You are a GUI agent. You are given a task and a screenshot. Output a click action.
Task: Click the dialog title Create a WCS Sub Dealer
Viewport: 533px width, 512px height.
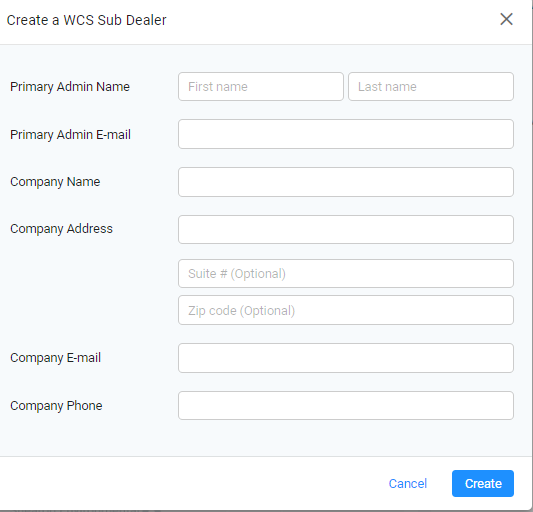[86, 20]
